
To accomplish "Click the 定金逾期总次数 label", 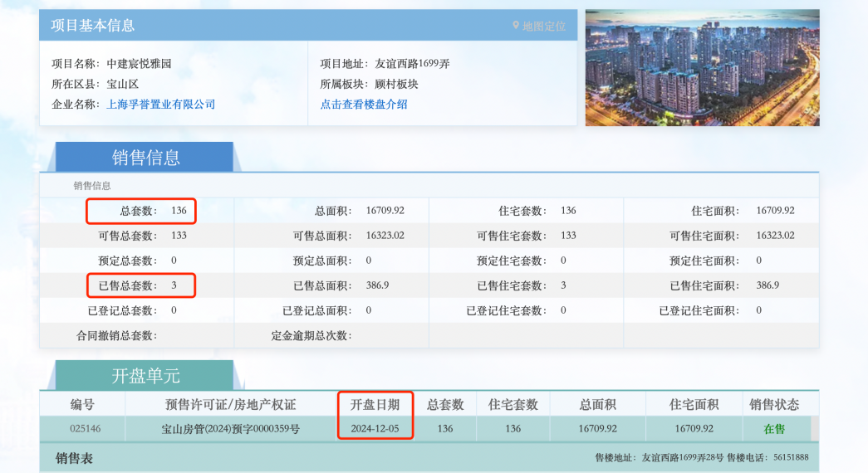I will coord(311,336).
